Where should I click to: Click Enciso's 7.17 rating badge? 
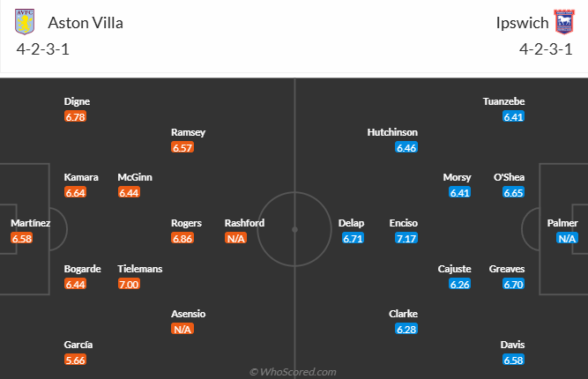click(x=406, y=239)
